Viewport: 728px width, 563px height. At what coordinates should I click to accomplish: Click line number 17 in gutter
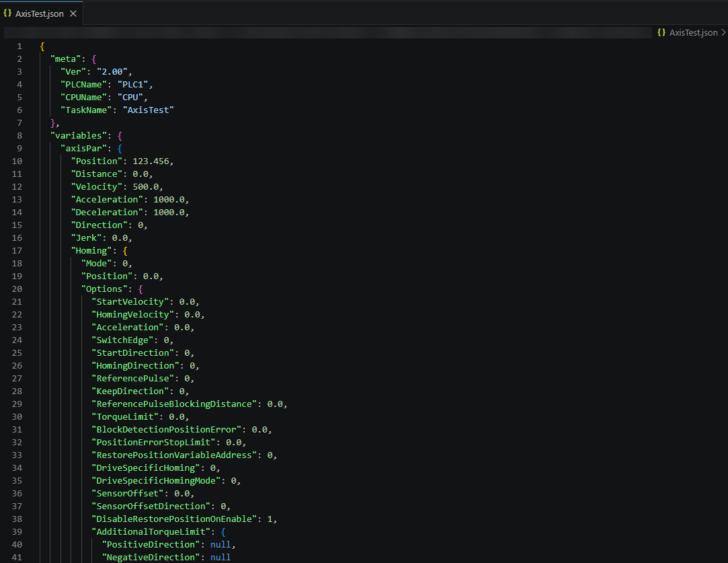[x=17, y=250]
